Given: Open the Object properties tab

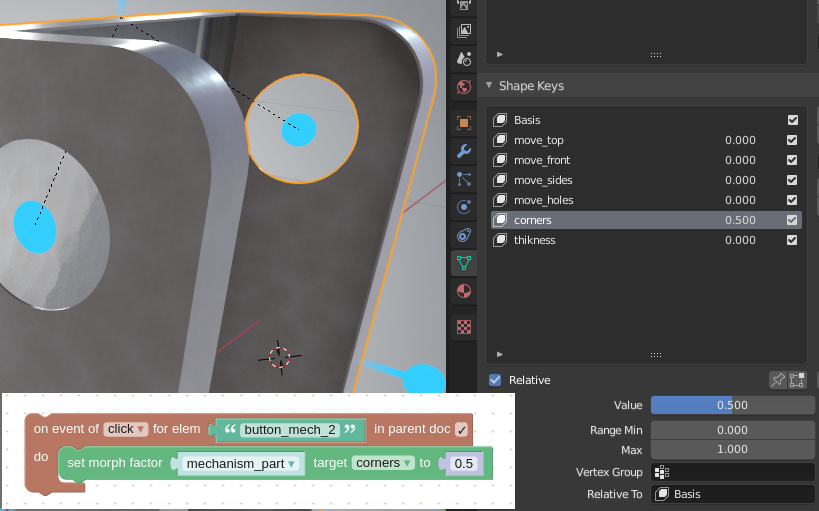Looking at the screenshot, I should point(463,123).
